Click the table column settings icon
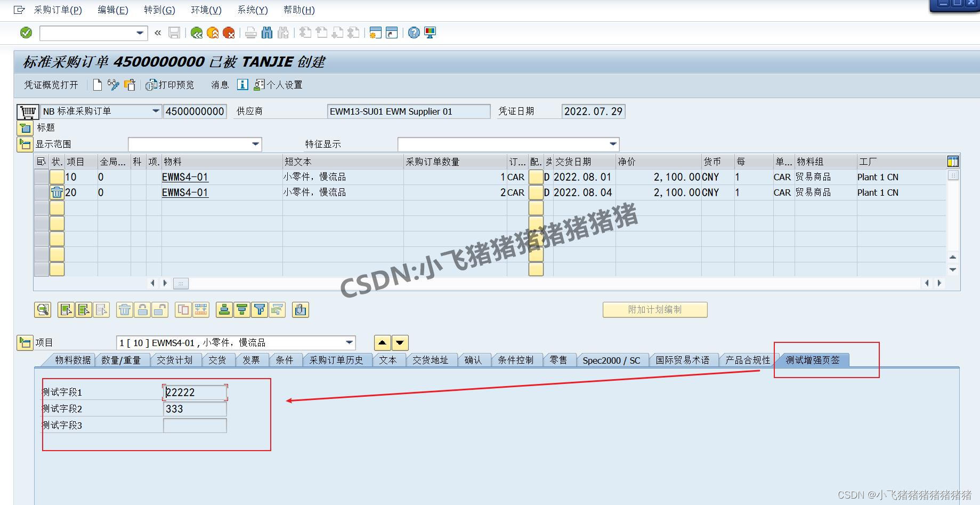The height and width of the screenshot is (505, 980). pyautogui.click(x=953, y=161)
